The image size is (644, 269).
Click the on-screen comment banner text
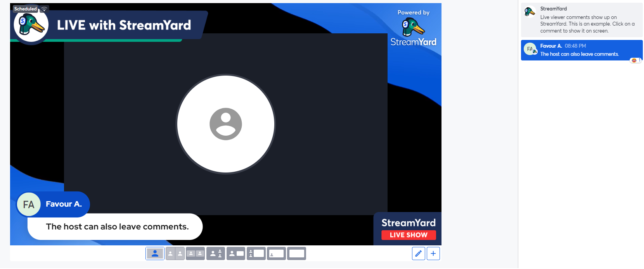[118, 227]
